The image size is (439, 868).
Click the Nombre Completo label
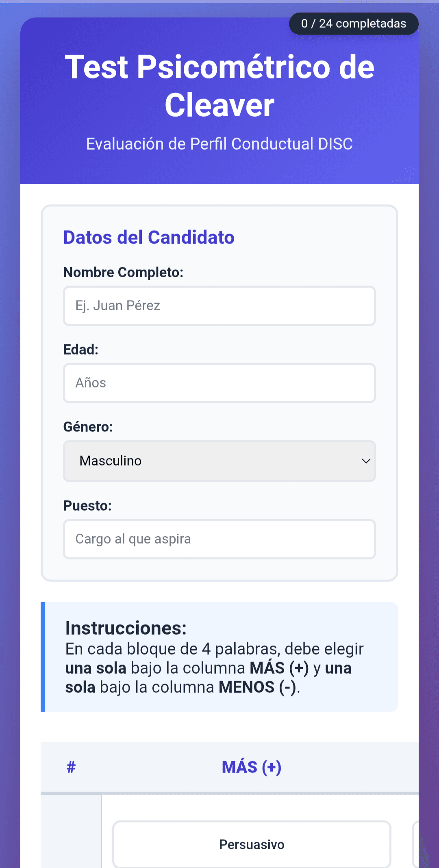click(123, 272)
